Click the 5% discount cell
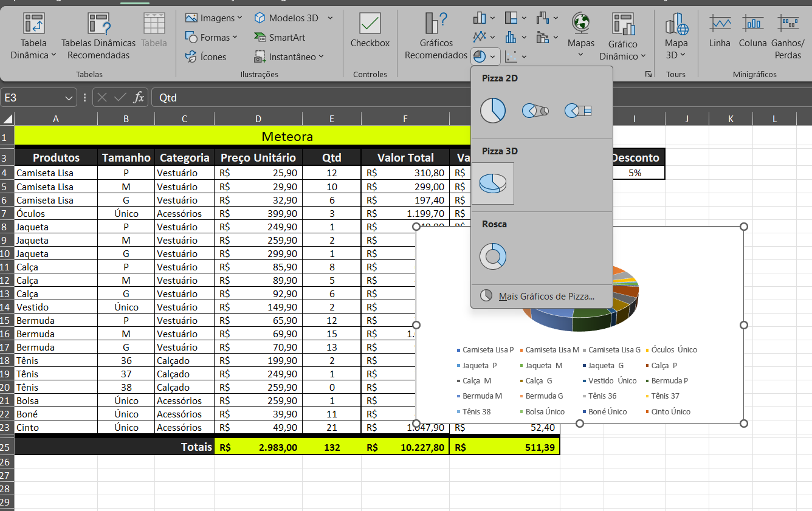Image resolution: width=812 pixels, height=511 pixels. click(x=635, y=173)
